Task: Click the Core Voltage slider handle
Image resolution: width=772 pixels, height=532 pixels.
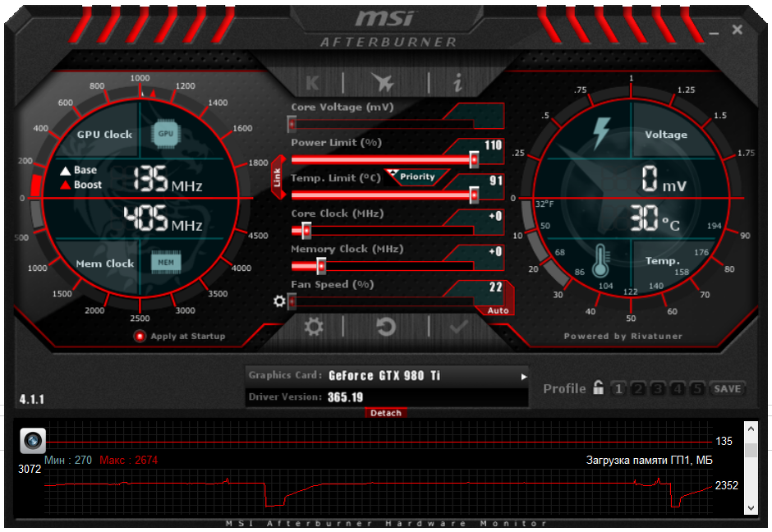Action: [292, 125]
